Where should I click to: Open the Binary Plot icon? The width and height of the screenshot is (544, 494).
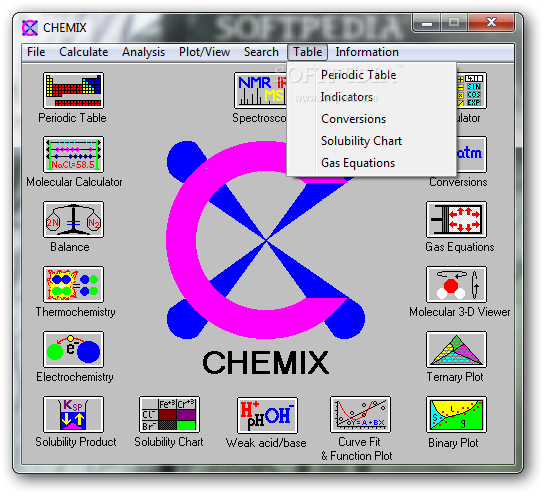point(456,415)
